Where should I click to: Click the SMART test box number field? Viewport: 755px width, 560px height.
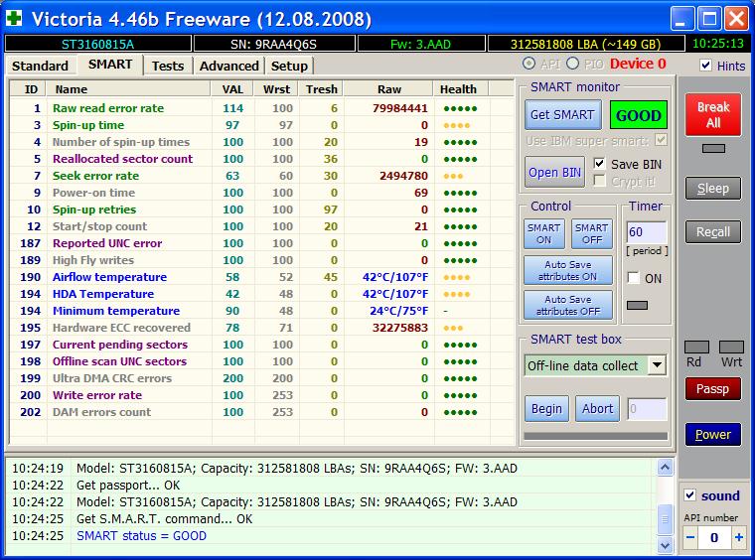[x=647, y=408]
